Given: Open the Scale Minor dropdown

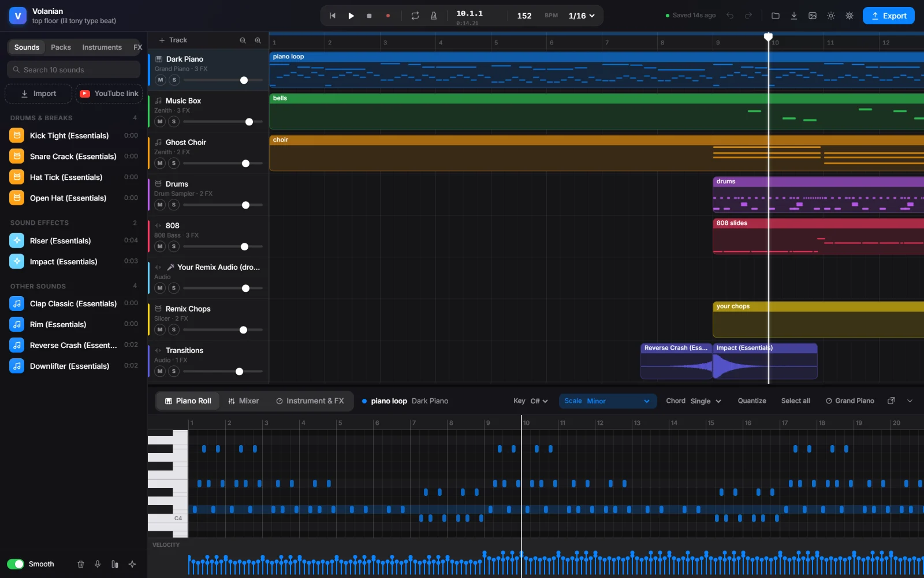Looking at the screenshot, I should tap(608, 401).
